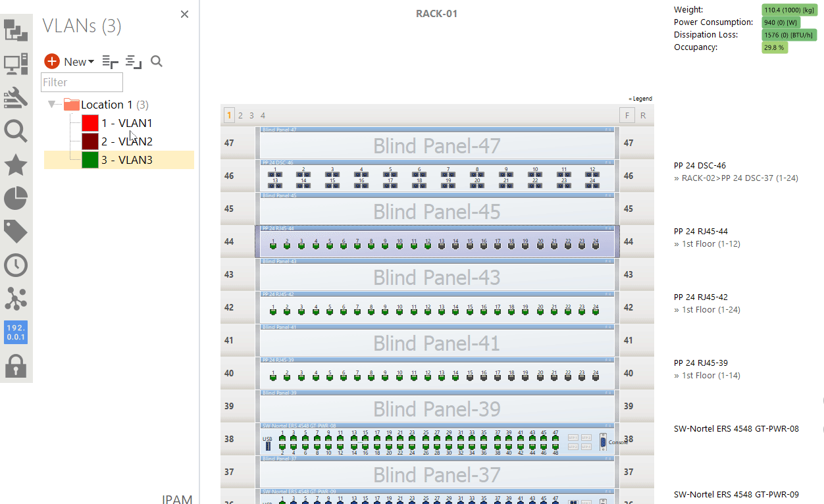This screenshot has height=504, width=824.
Task: Open the New dropdown menu
Action: [79, 62]
